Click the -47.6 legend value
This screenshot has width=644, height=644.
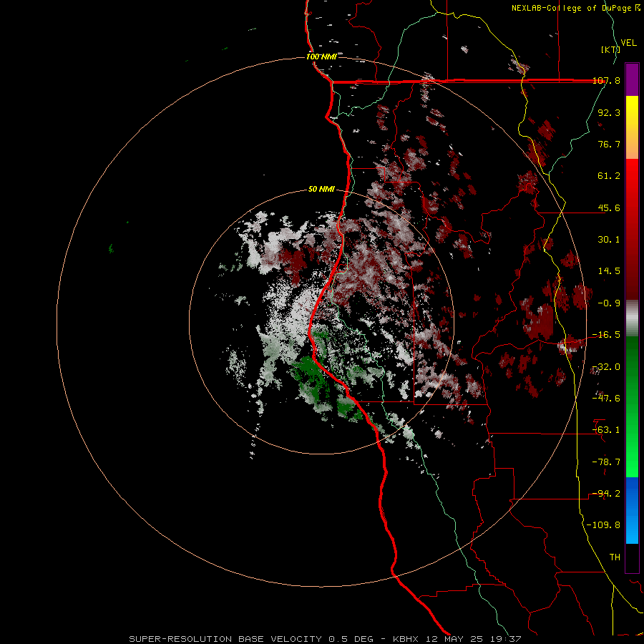coord(606,399)
